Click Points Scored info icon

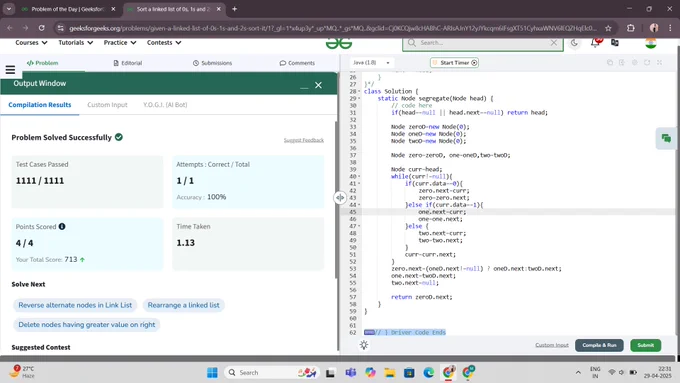(62, 226)
